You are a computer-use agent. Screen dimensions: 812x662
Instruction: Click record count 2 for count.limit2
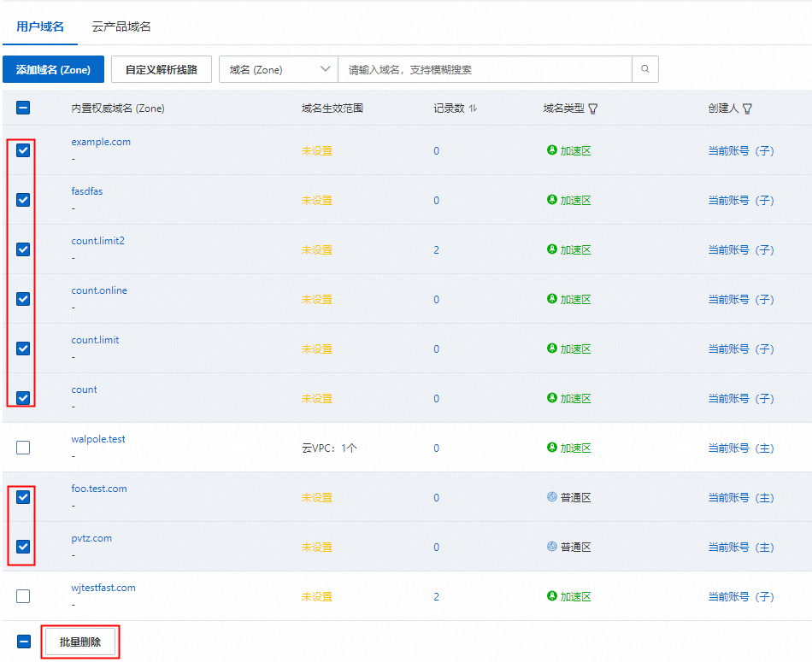coord(437,250)
